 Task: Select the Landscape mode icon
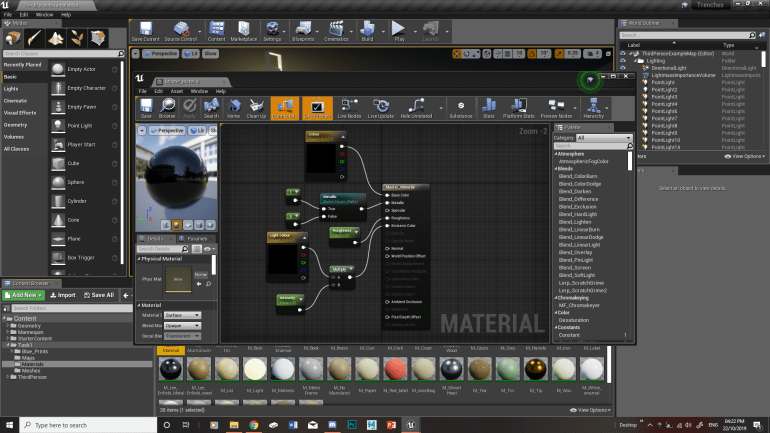click(x=55, y=38)
